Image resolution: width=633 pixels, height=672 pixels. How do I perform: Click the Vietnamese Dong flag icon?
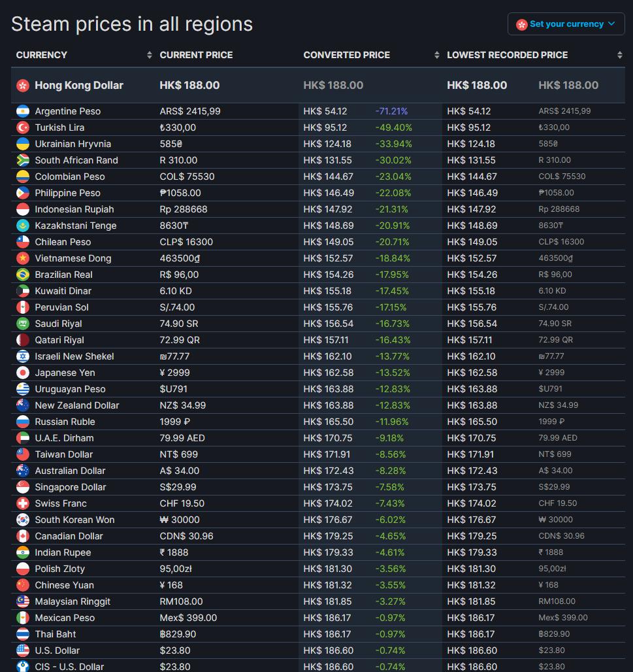click(23, 258)
